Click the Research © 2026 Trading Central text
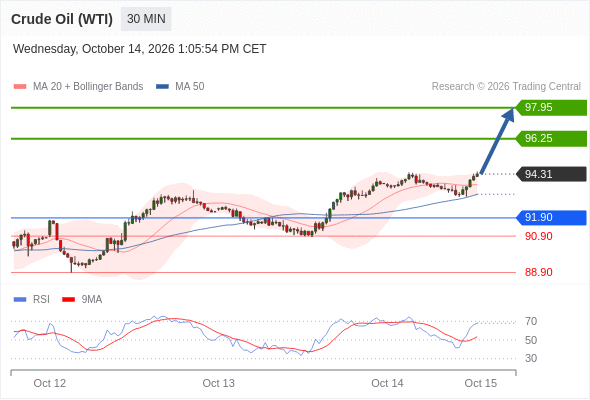Image resolution: width=590 pixels, height=400 pixels. click(x=506, y=87)
